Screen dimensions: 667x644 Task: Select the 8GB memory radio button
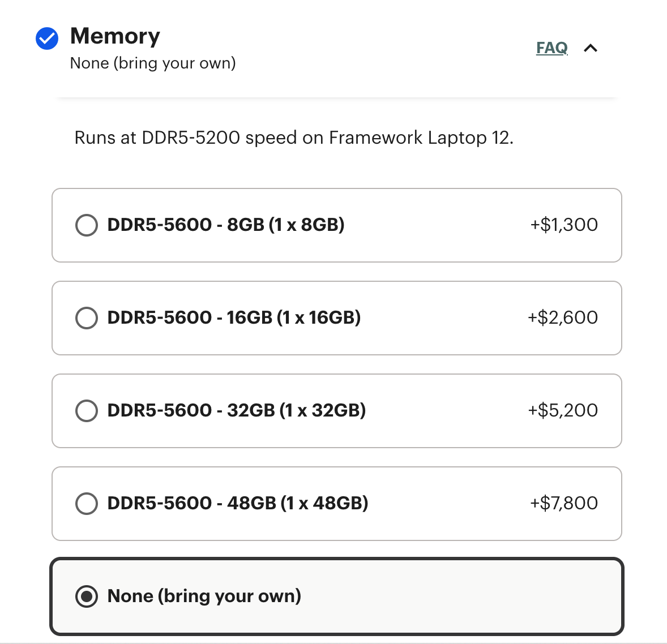87,225
